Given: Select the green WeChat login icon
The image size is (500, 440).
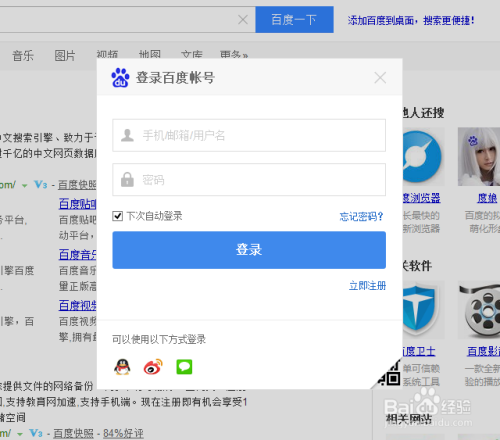Looking at the screenshot, I should pos(184,367).
